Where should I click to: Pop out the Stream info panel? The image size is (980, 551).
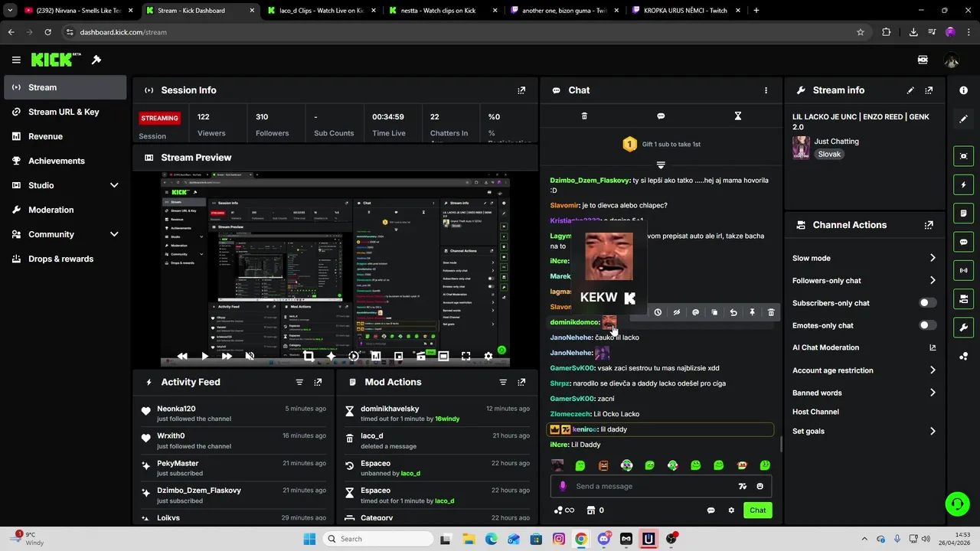(929, 90)
